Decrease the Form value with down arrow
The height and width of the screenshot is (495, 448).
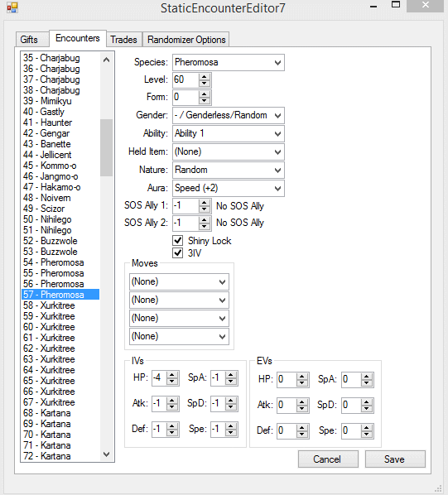click(x=205, y=101)
